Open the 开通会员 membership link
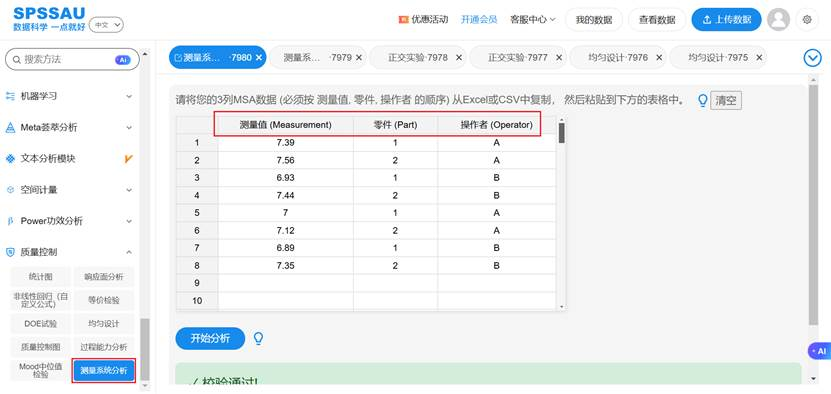 [479, 20]
